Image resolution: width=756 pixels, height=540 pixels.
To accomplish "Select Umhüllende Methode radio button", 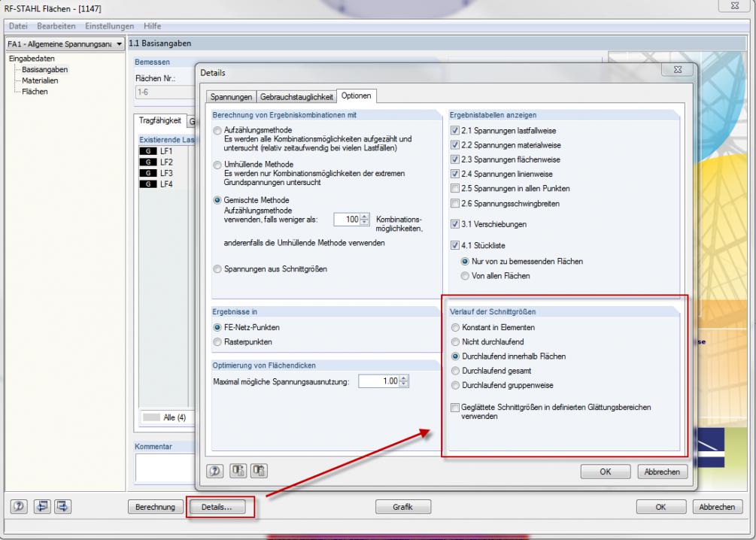I will click(x=217, y=165).
